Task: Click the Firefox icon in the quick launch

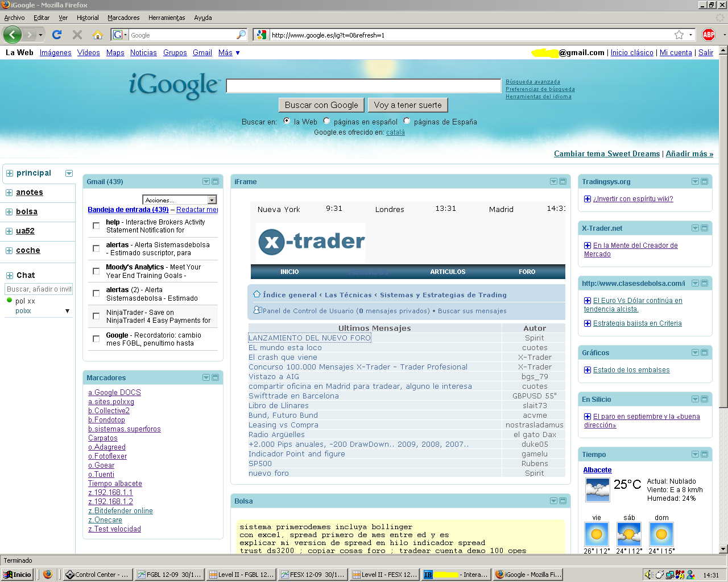Action: point(48,575)
